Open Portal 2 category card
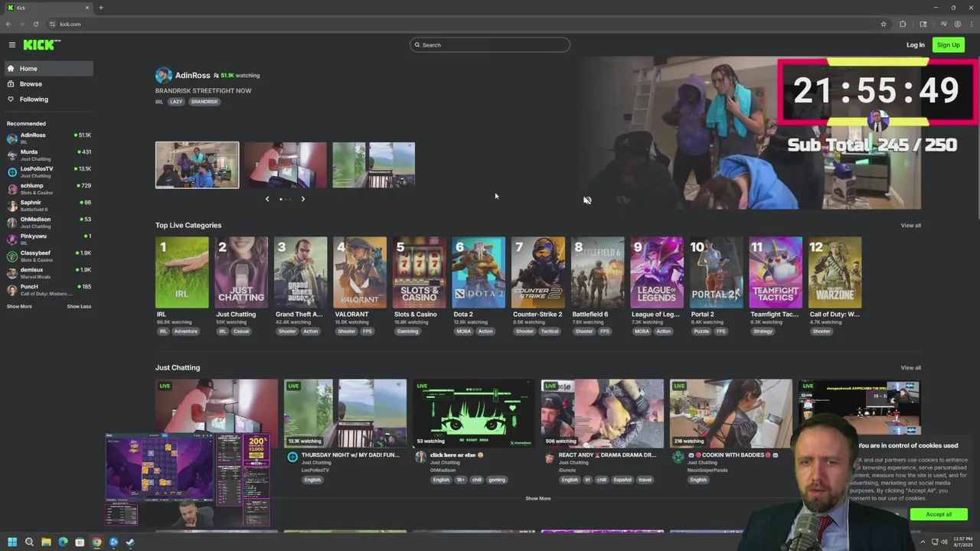This screenshot has width=980, height=551. click(x=716, y=272)
